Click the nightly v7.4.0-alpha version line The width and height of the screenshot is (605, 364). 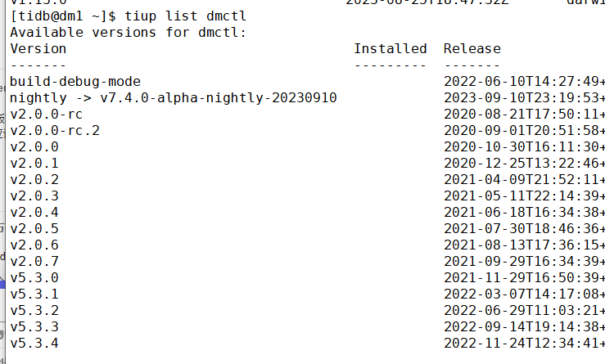173,97
